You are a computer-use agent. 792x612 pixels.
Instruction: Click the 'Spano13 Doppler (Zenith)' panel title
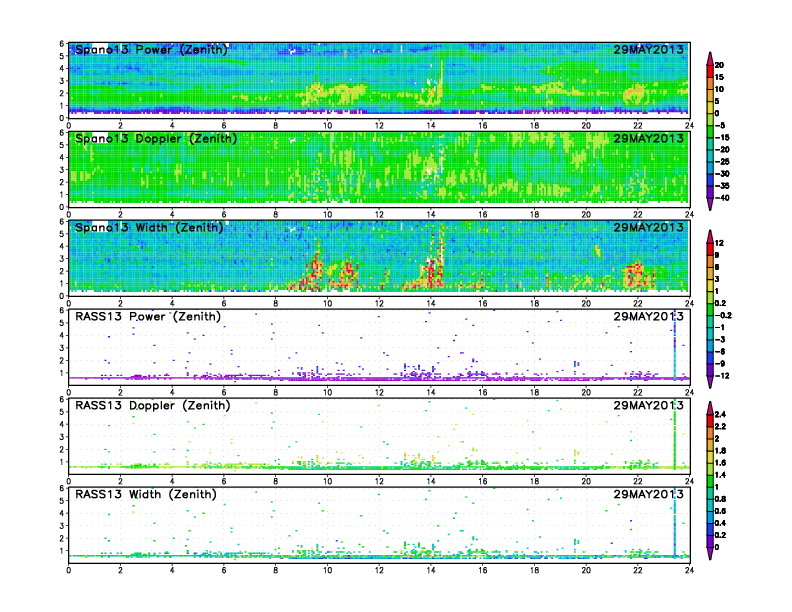pos(156,139)
